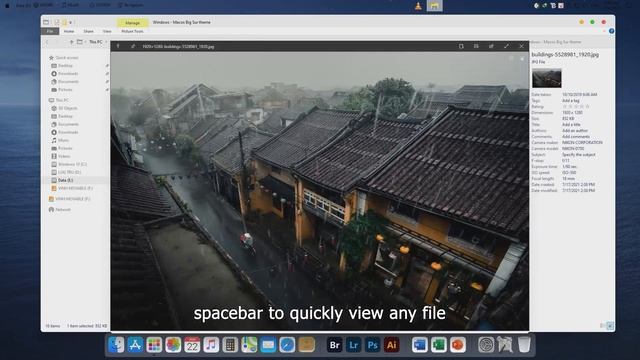The image size is (640, 360).
Task: Open the quick access toolbar dropdown arrow
Action: [x=71, y=22]
